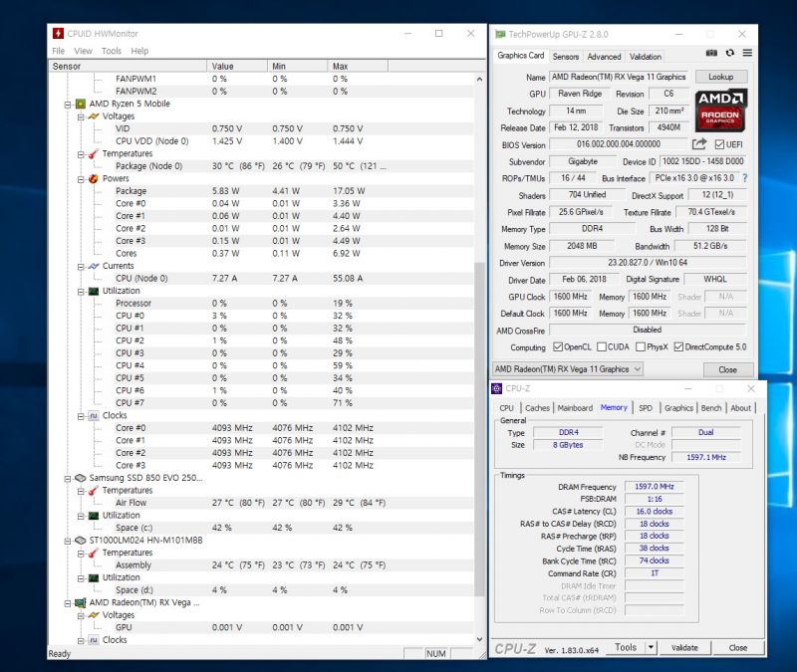Click the Powers flame icon in HWMonitor
This screenshot has height=672, width=797.
click(94, 179)
